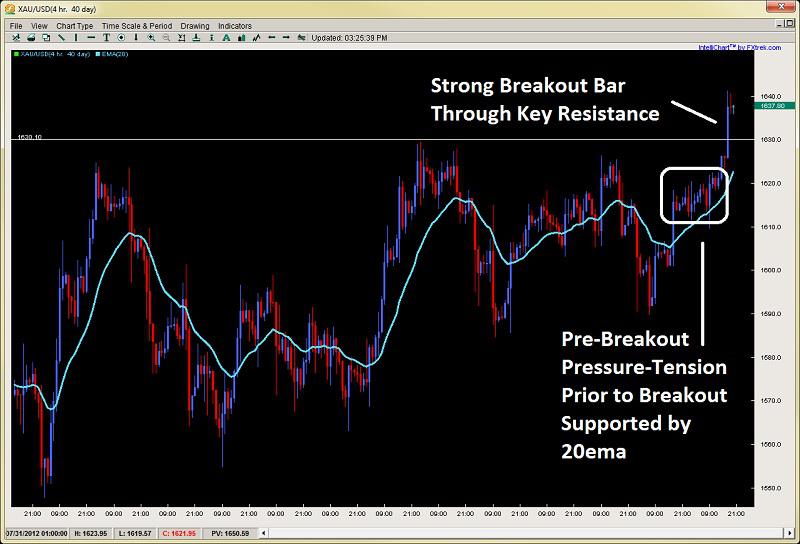
Task: Click the circle marker tool icon
Action: (121, 38)
